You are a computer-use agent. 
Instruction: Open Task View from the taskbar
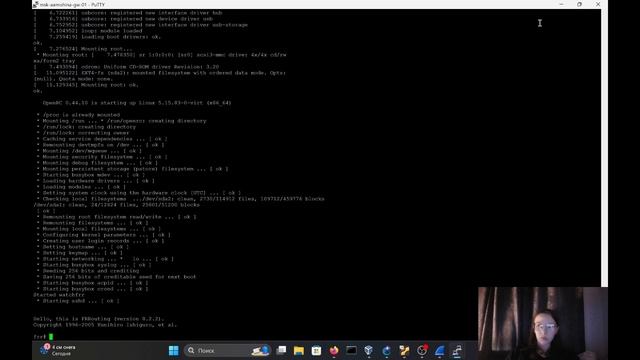tap(281, 351)
